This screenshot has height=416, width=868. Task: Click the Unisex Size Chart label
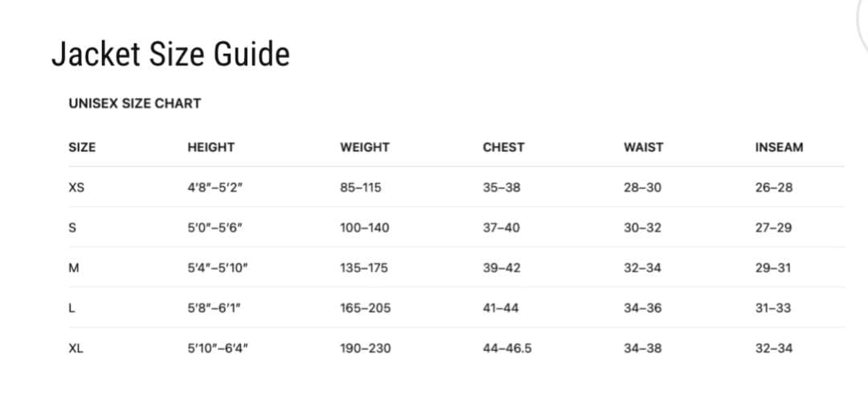coord(134,103)
